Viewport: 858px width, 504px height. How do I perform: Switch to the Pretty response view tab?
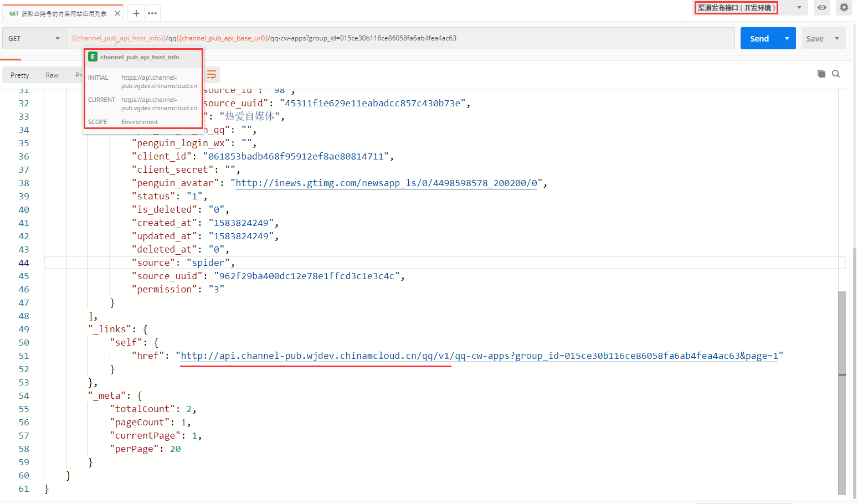[x=20, y=75]
